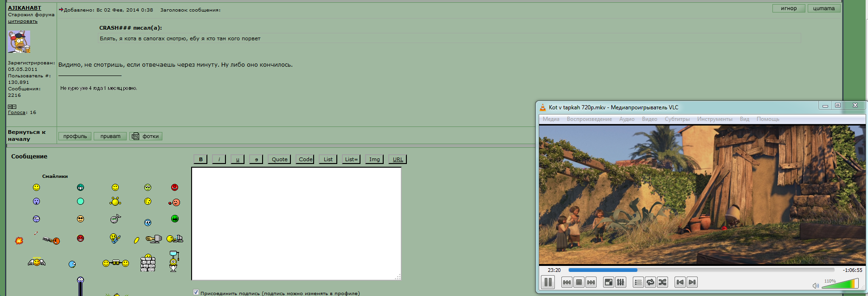Click VLC next chapter button
The height and width of the screenshot is (296, 868).
[x=692, y=282]
